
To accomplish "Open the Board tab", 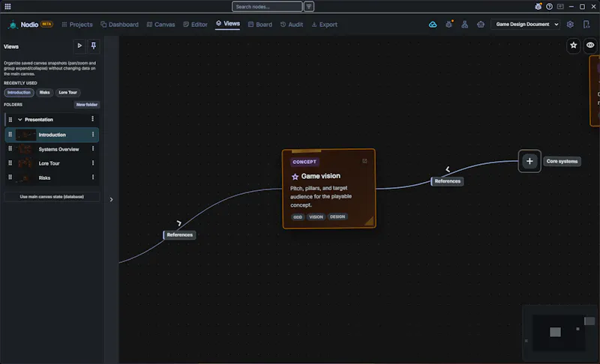I will pos(259,25).
